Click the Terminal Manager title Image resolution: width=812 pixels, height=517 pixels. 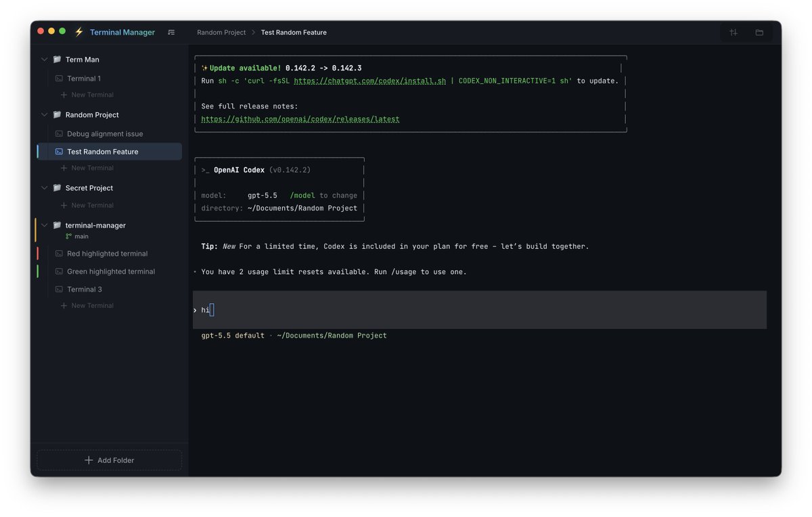coord(122,32)
